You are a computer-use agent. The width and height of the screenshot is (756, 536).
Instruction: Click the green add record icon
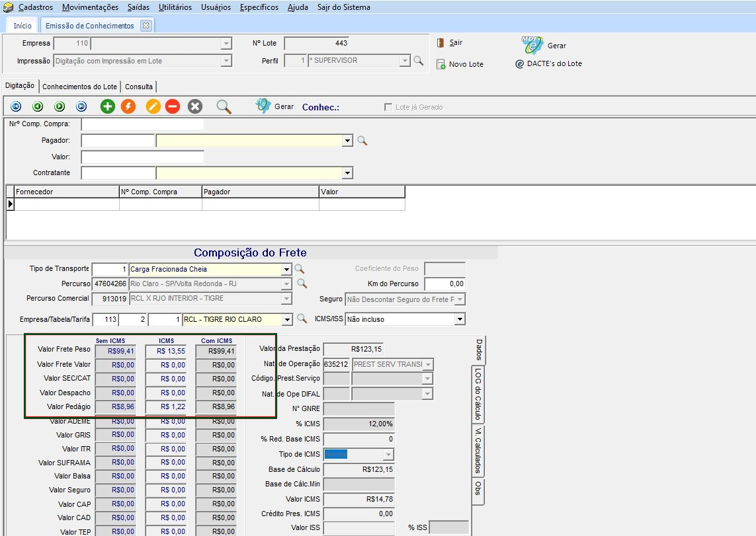coord(107,106)
